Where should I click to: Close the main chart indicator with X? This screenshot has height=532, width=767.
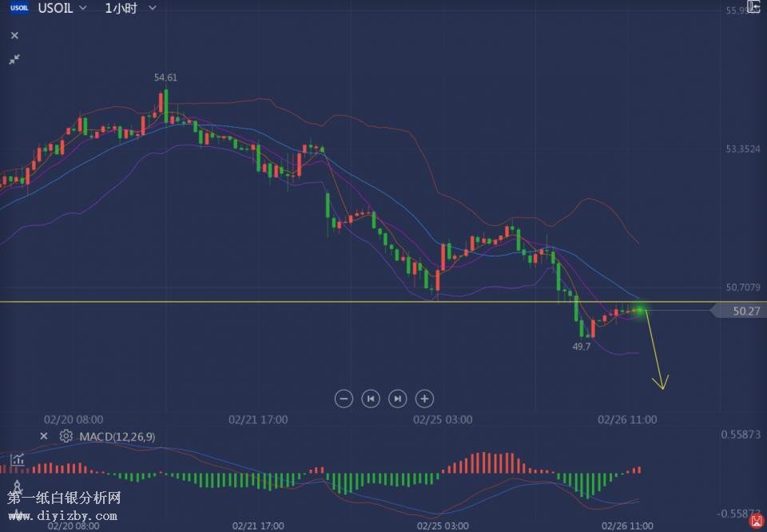(x=14, y=36)
